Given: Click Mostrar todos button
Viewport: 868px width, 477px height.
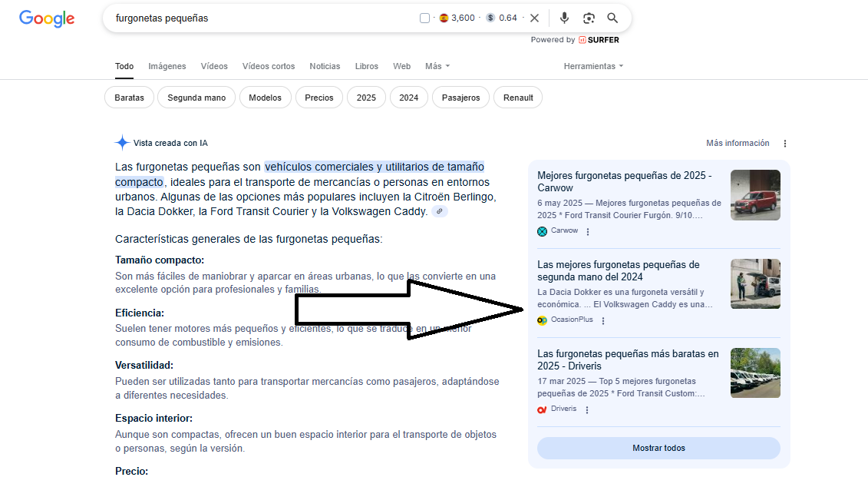Looking at the screenshot, I should [658, 448].
